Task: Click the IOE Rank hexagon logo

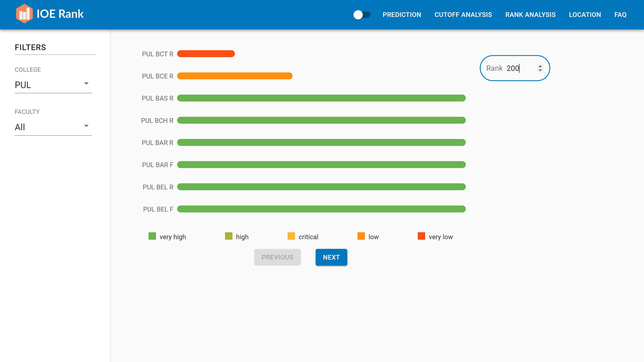Action: point(24,14)
